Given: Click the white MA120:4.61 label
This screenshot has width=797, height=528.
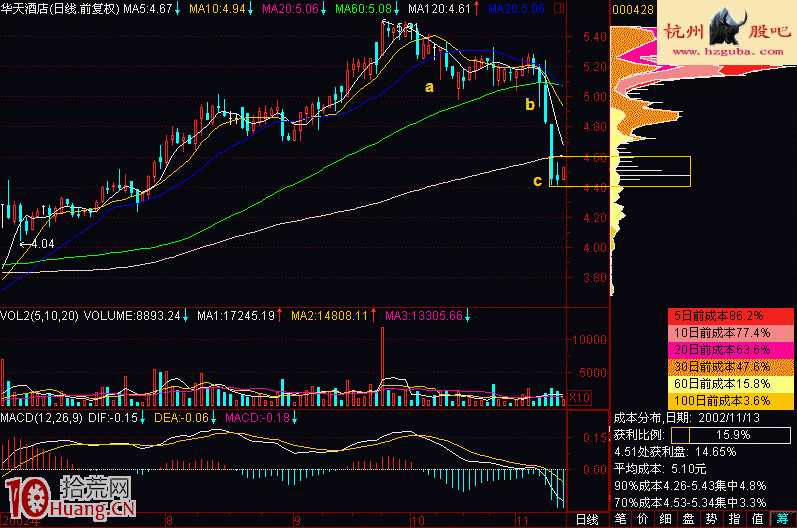Looking at the screenshot, I should click(440, 9).
